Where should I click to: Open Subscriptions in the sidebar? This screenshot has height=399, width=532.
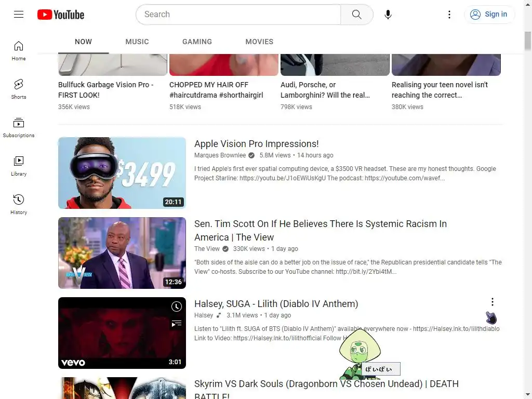pyautogui.click(x=19, y=128)
